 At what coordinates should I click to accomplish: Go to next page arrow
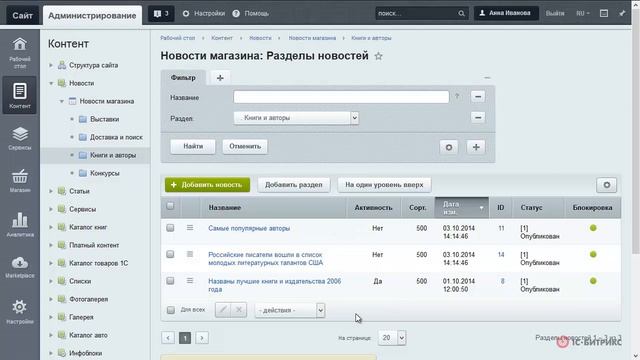point(202,338)
